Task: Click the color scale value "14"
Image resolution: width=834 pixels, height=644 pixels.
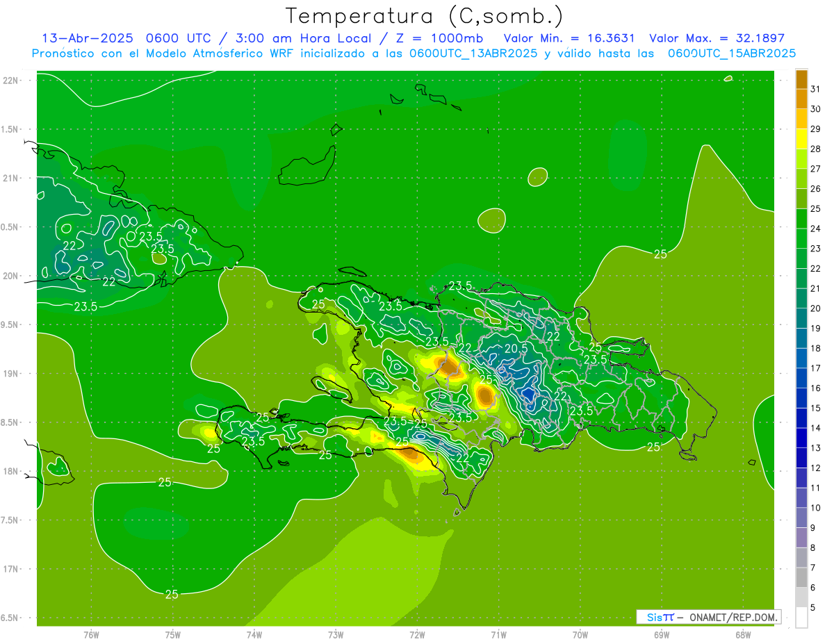Action: pyautogui.click(x=816, y=428)
